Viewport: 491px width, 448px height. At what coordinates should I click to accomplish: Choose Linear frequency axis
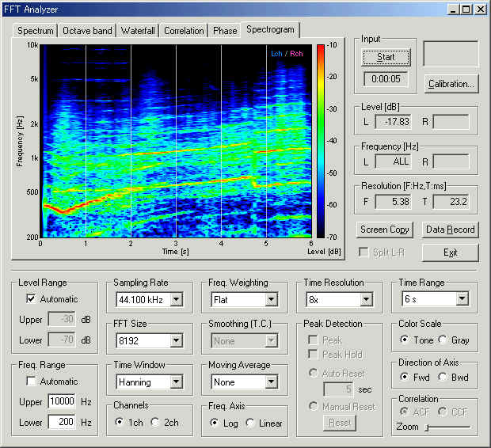pos(250,423)
